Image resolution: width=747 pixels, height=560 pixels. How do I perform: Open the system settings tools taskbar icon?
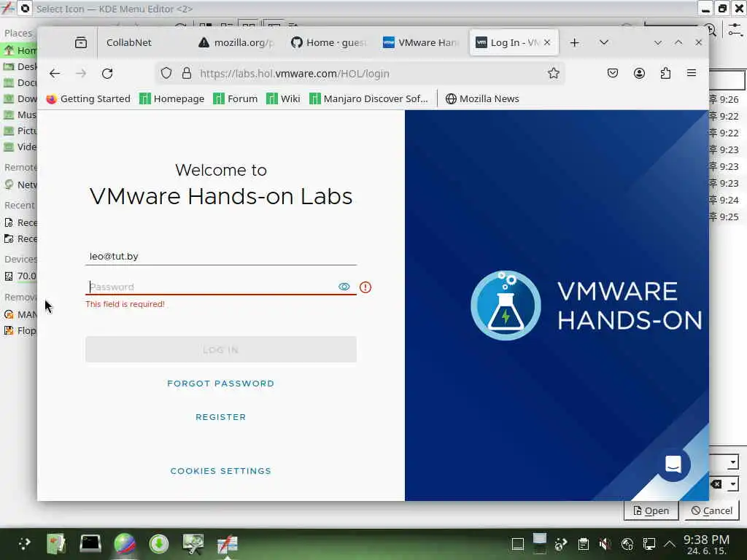pyautogui.click(x=193, y=543)
